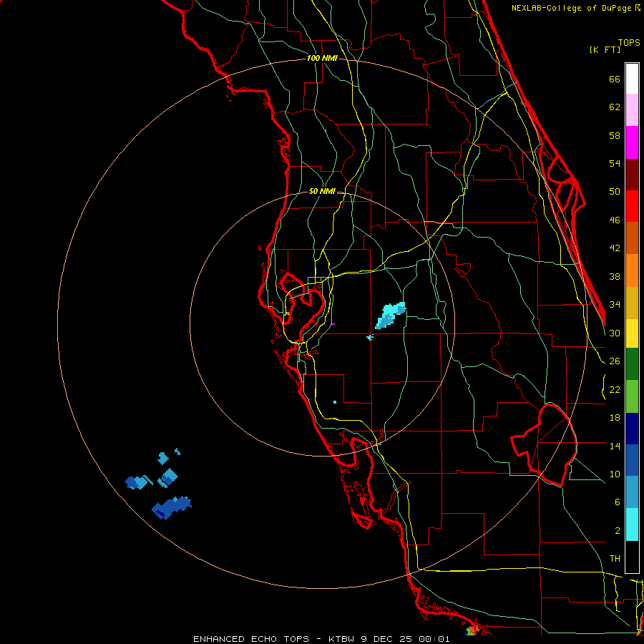Click the legend value 14
This screenshot has height=644, width=644.
click(615, 446)
